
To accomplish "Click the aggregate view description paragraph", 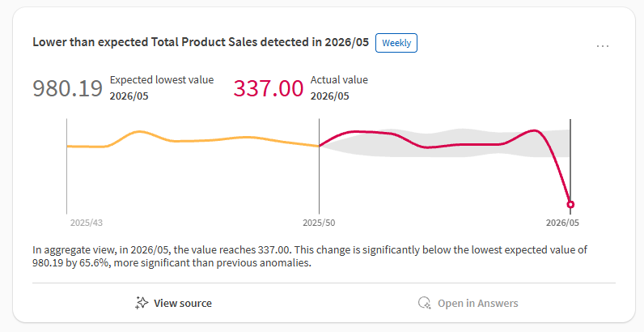I will point(316,256).
